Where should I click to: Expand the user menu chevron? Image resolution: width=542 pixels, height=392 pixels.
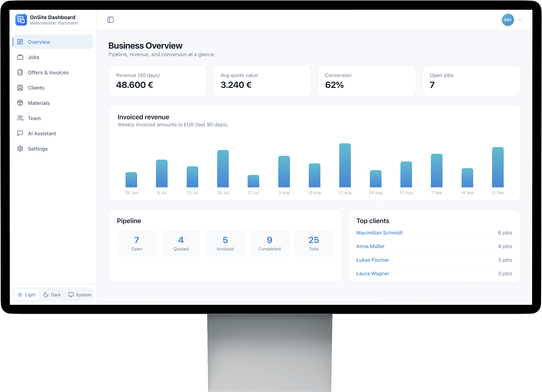(520, 20)
